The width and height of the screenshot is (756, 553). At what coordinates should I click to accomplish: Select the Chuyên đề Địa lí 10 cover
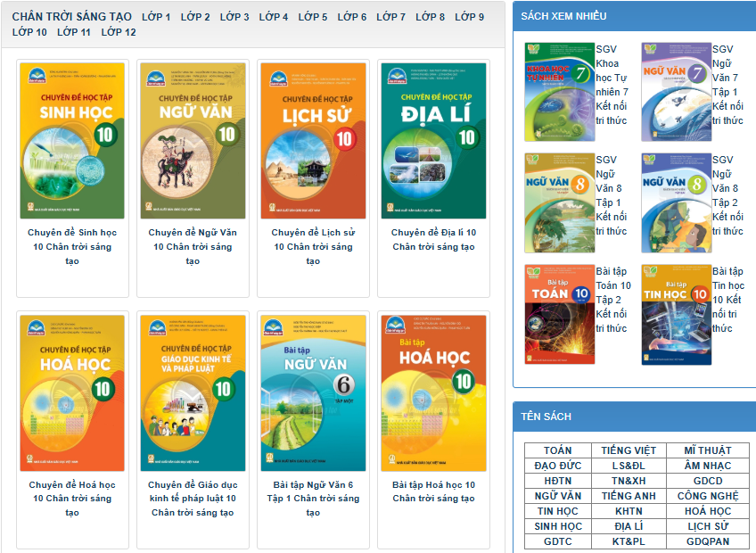click(x=433, y=141)
